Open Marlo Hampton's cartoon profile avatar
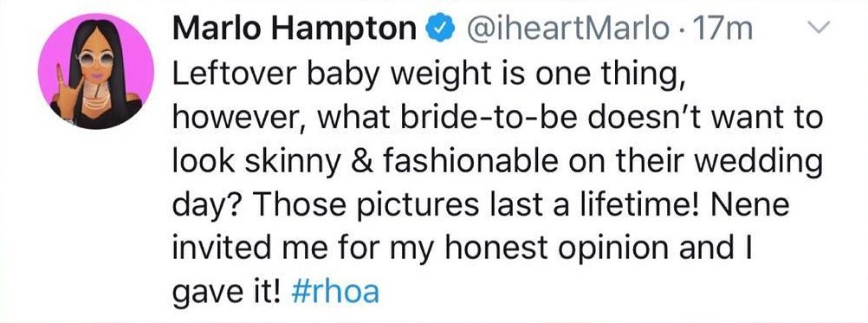868x323 pixels. tap(96, 72)
